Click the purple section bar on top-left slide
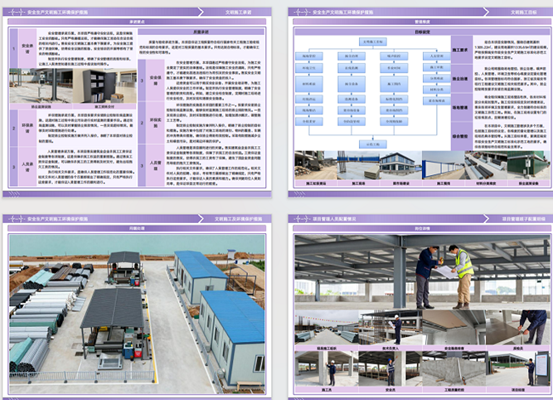This screenshot has width=553, height=400. pyautogui.click(x=137, y=22)
